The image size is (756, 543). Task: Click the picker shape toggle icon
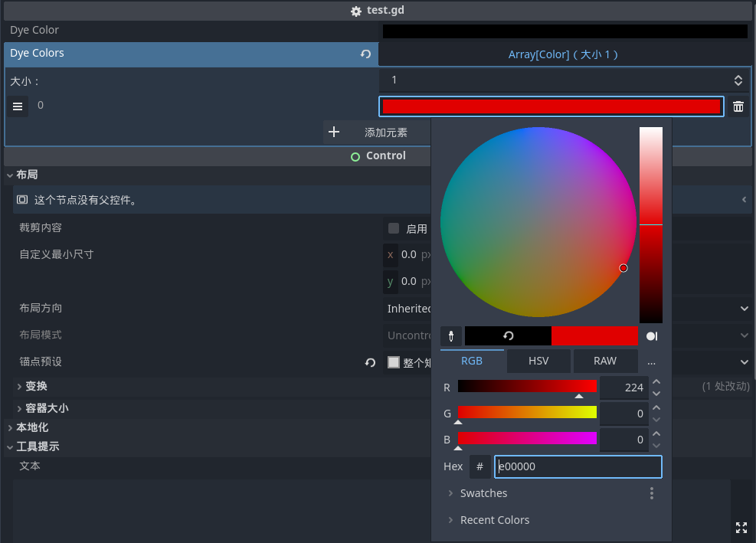tap(652, 336)
